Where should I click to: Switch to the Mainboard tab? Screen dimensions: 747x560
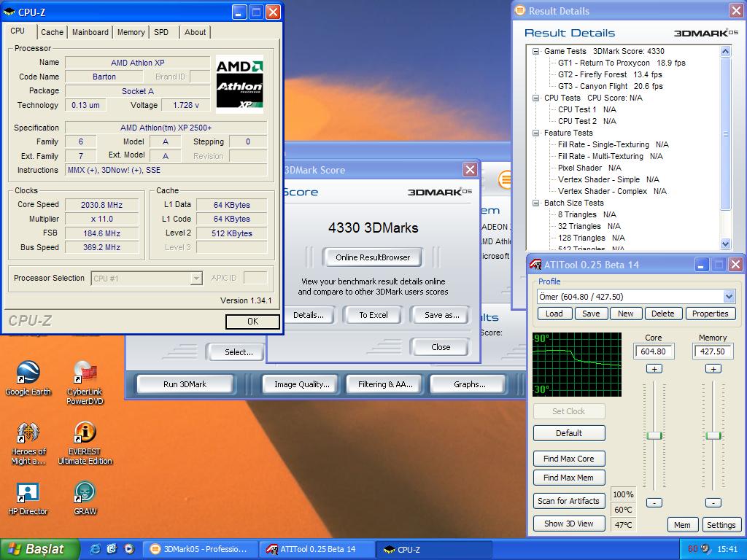[90, 32]
